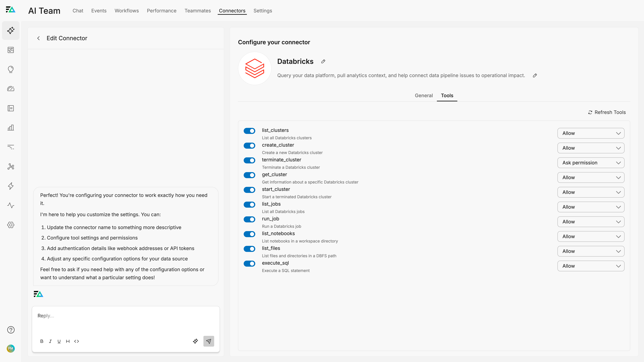Image resolution: width=644 pixels, height=362 pixels.
Task: Open the bar chart icon in sidebar
Action: pos(11,128)
